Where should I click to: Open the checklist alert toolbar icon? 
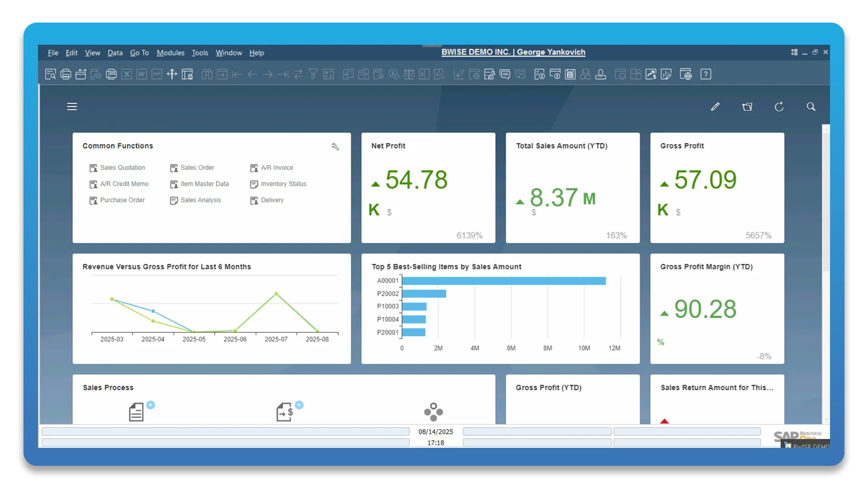click(540, 75)
